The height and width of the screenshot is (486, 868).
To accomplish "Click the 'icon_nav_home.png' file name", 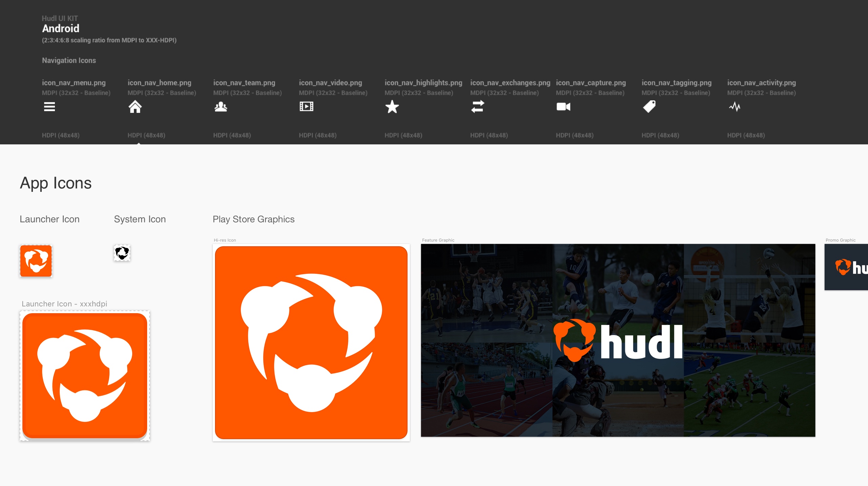I will pyautogui.click(x=159, y=83).
